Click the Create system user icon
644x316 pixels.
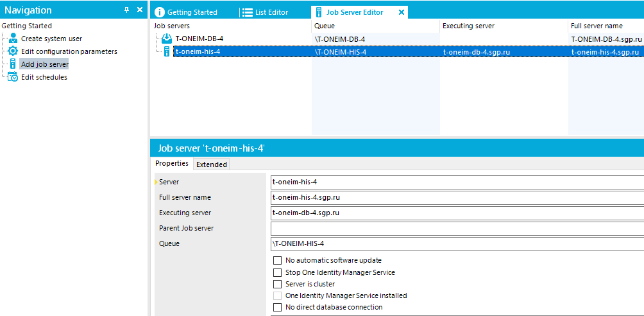pyautogui.click(x=13, y=39)
